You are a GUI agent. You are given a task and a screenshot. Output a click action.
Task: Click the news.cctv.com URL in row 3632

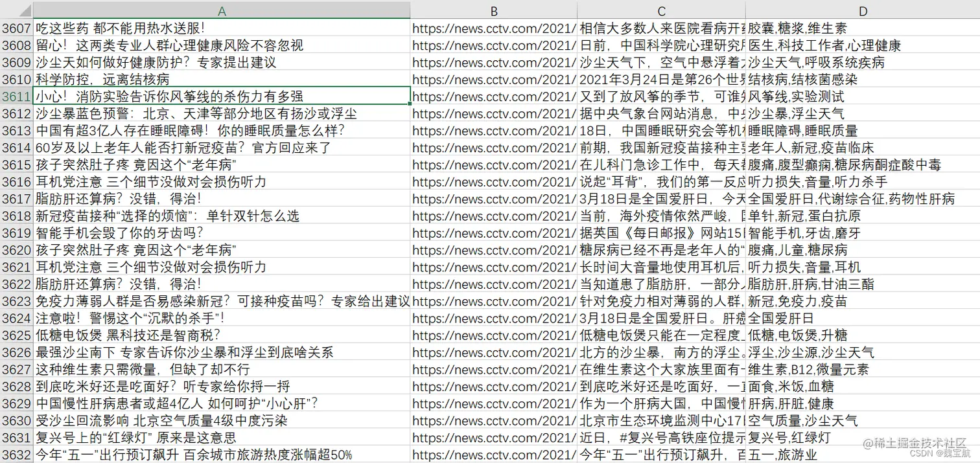coord(494,455)
